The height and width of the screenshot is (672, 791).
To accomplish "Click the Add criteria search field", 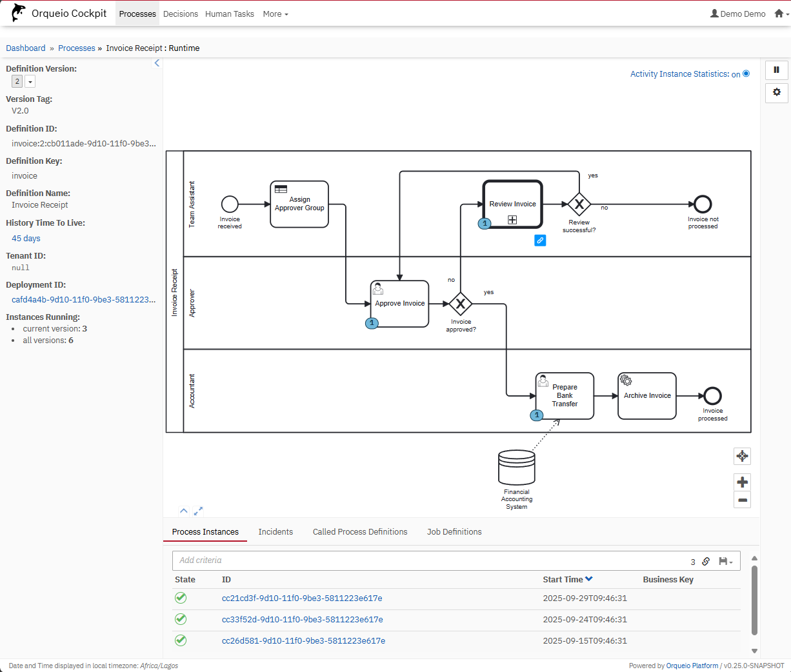I will point(426,560).
